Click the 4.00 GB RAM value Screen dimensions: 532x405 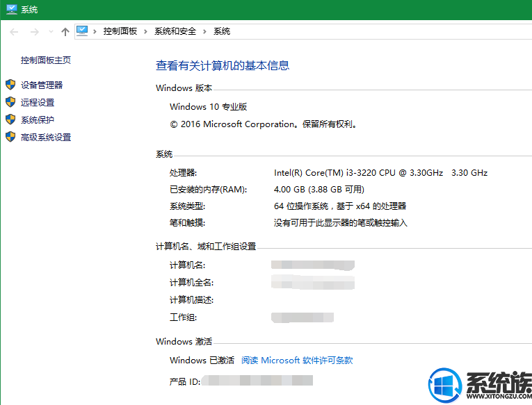tap(319, 190)
